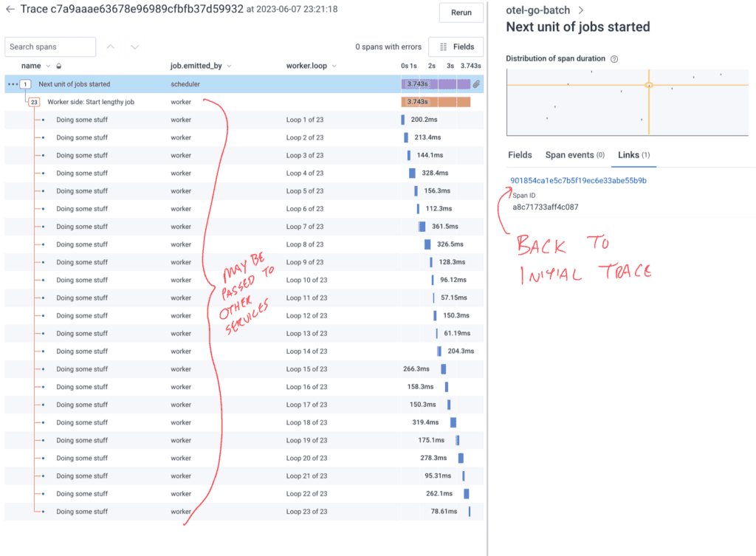Click help icon next to Distribution of span duration
Image resolution: width=756 pixels, height=556 pixels.
point(614,59)
